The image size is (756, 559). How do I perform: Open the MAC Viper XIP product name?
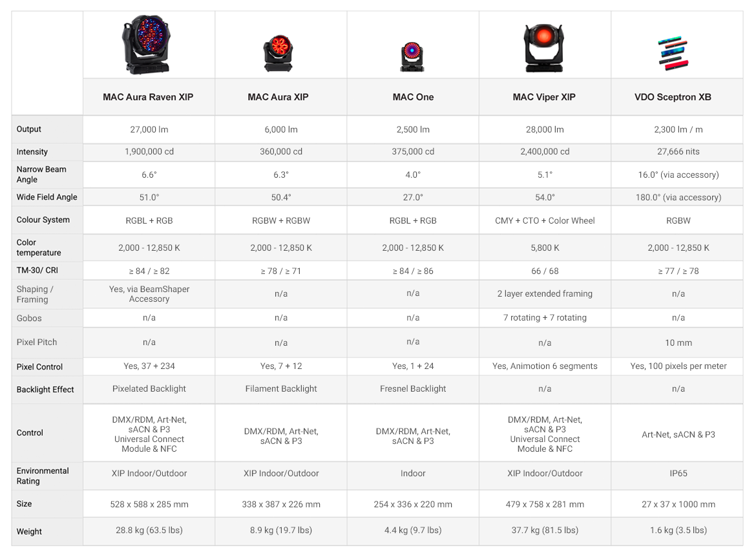pos(544,97)
